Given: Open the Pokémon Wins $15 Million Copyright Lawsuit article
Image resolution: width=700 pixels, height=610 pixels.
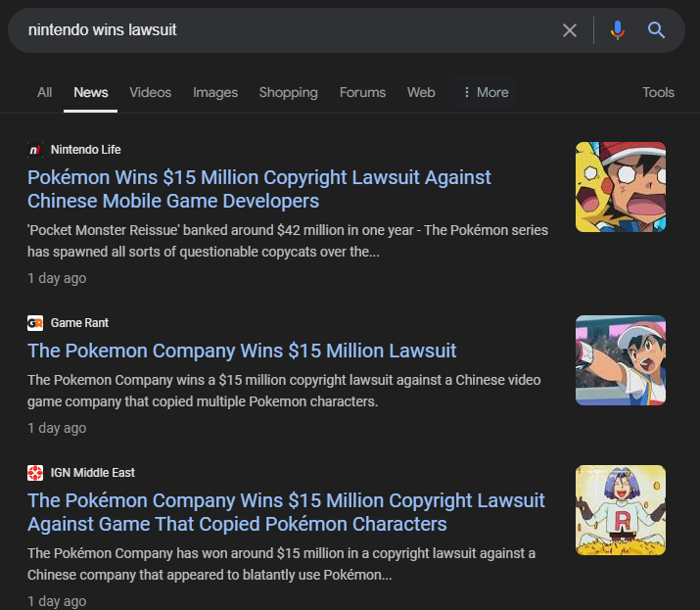Looking at the screenshot, I should click(258, 189).
